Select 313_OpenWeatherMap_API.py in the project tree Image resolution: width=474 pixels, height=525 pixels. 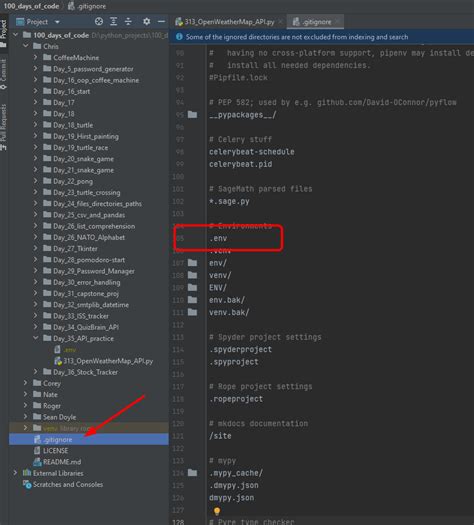click(x=103, y=361)
